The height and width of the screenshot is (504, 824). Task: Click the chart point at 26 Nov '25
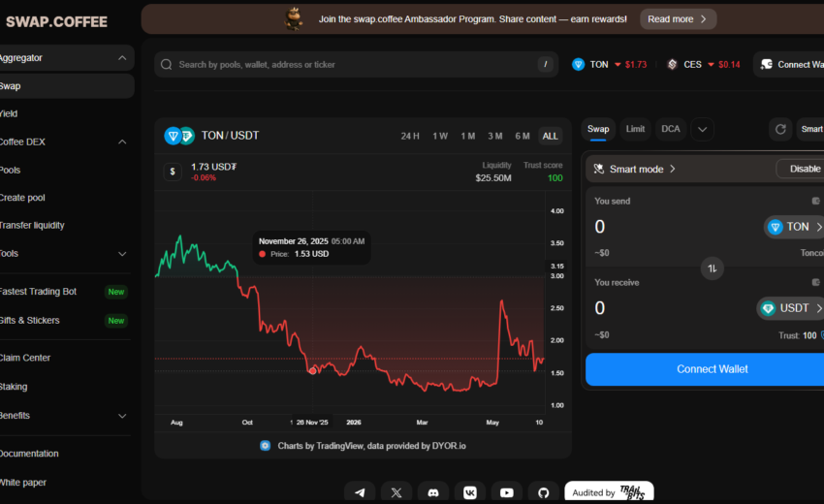tap(313, 371)
